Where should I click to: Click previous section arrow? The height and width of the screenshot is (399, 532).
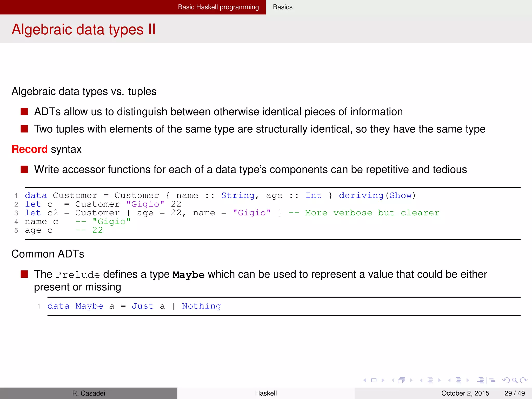coord(449,380)
